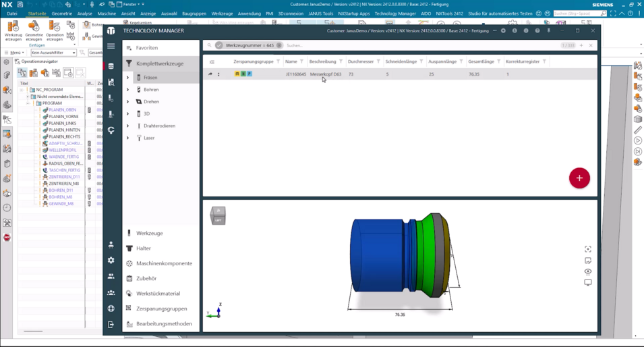
Task: Toggle the Werkzeugnummer filter checkmark
Action: pyautogui.click(x=219, y=45)
